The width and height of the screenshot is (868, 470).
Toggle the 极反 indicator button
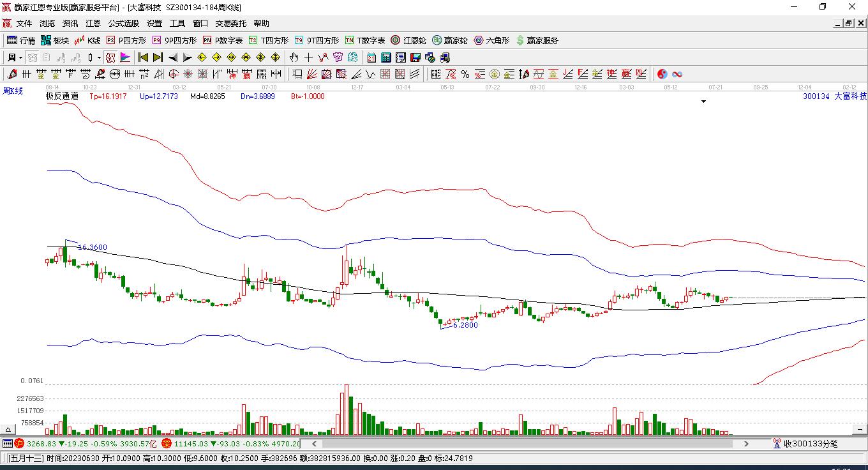click(110, 57)
